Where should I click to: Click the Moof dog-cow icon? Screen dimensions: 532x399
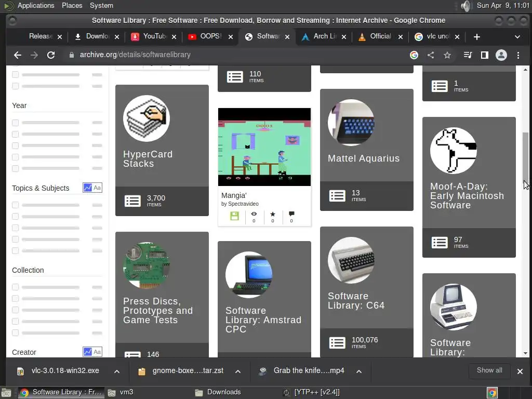point(454,151)
